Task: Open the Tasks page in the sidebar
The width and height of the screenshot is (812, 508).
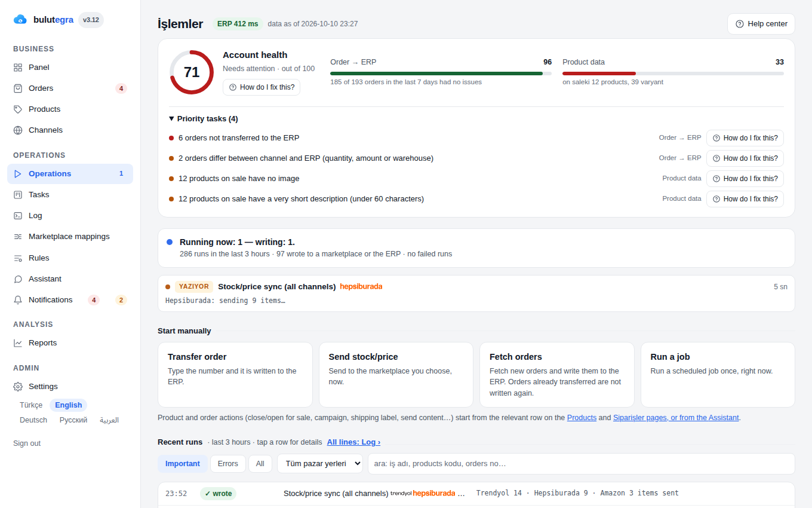Action: (x=70, y=195)
